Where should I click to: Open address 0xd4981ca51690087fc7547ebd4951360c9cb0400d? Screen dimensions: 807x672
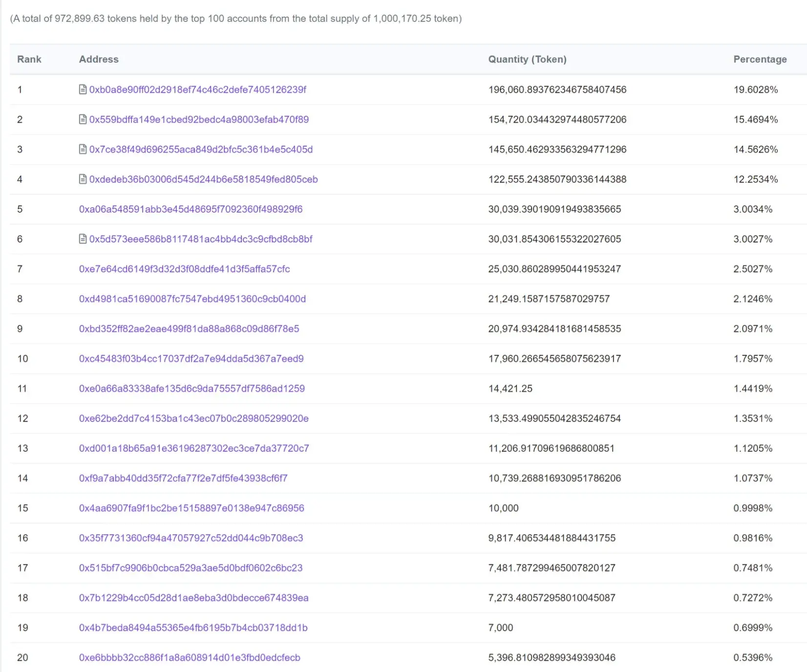[192, 299]
